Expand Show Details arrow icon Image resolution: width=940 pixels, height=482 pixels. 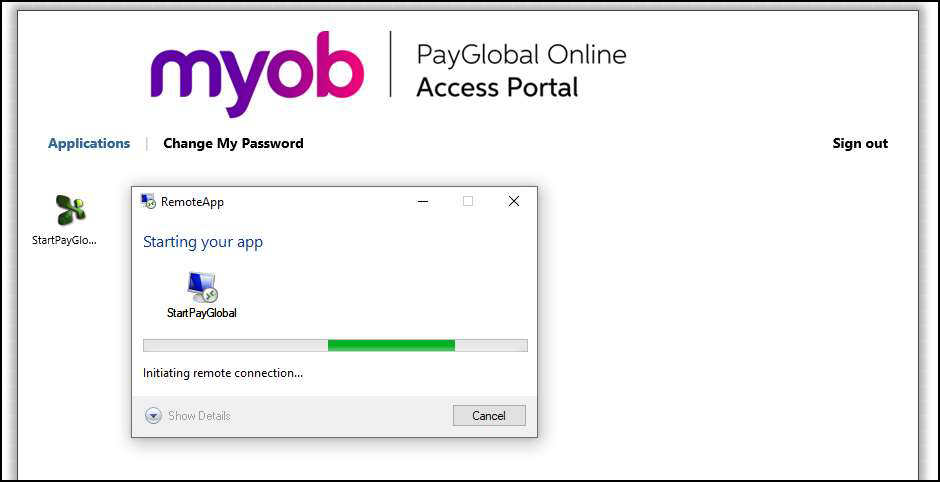click(153, 415)
